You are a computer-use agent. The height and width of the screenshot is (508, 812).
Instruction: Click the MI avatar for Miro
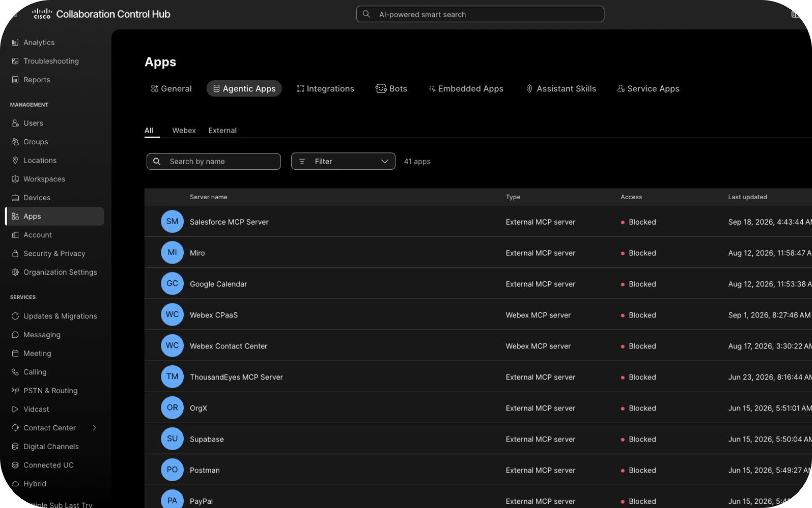(172, 252)
